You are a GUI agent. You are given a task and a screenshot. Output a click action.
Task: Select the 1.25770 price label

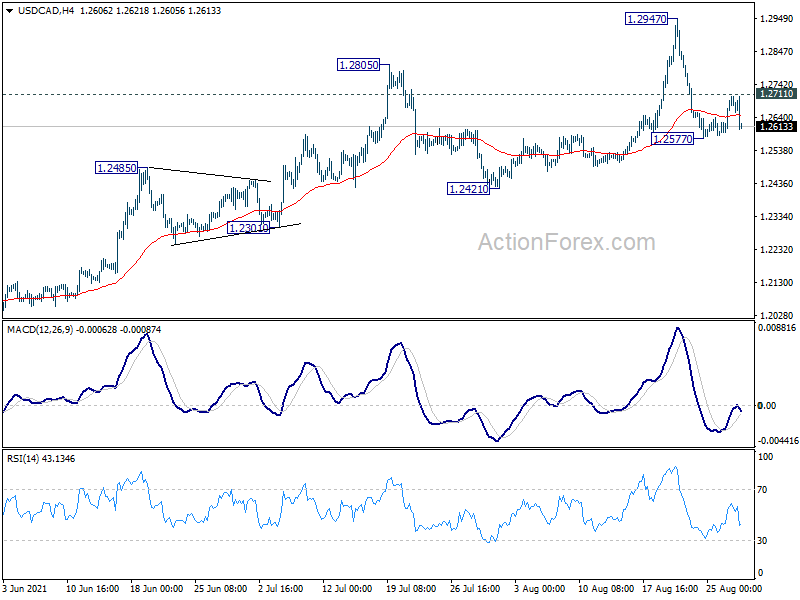click(x=672, y=139)
